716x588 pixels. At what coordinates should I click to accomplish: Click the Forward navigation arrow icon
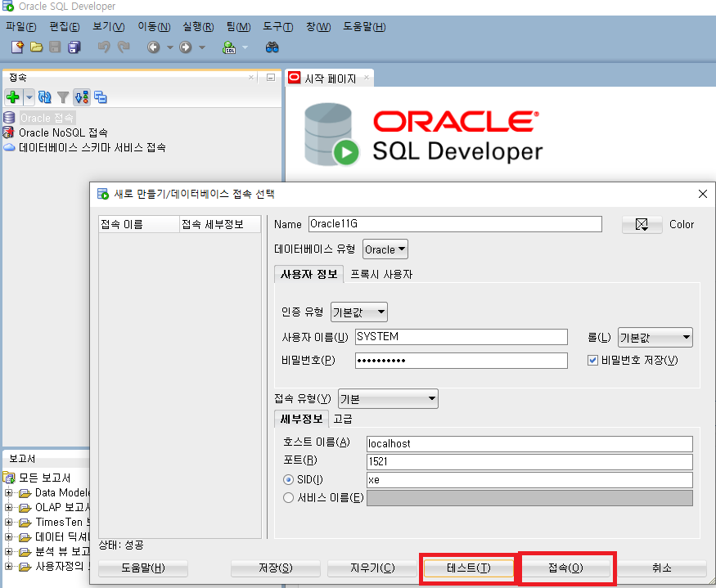coord(186,47)
